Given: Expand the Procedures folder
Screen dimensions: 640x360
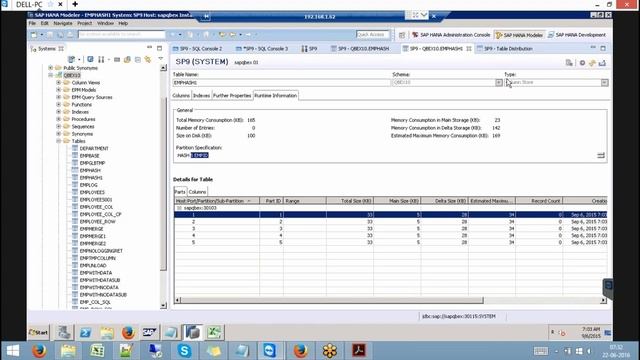Looking at the screenshot, I should coord(59,119).
